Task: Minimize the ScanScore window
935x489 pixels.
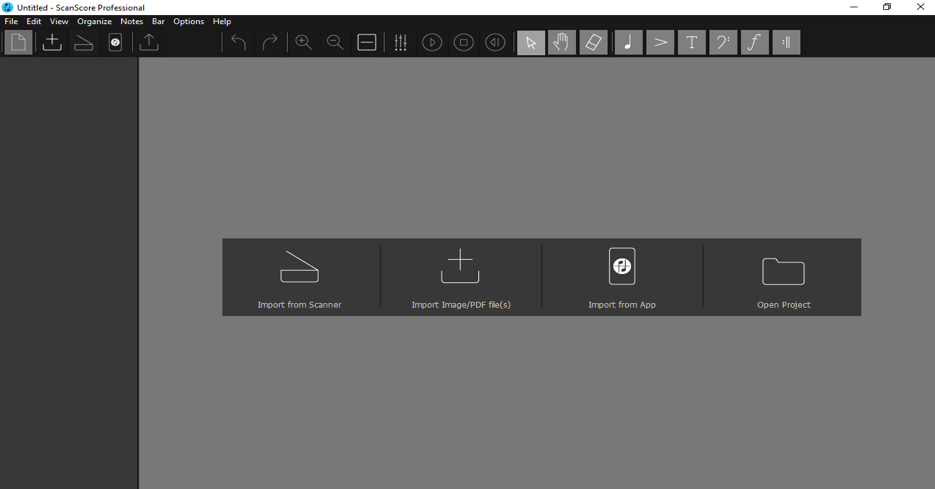Action: (x=854, y=7)
